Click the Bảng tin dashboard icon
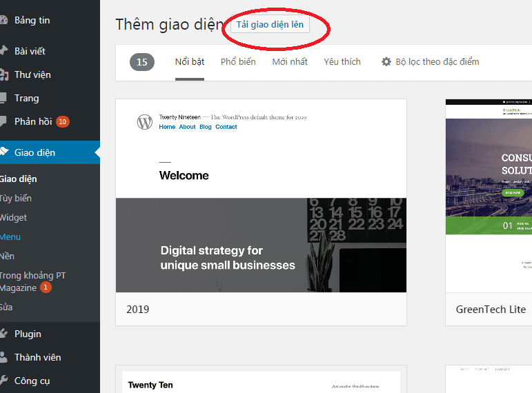 click(3, 20)
